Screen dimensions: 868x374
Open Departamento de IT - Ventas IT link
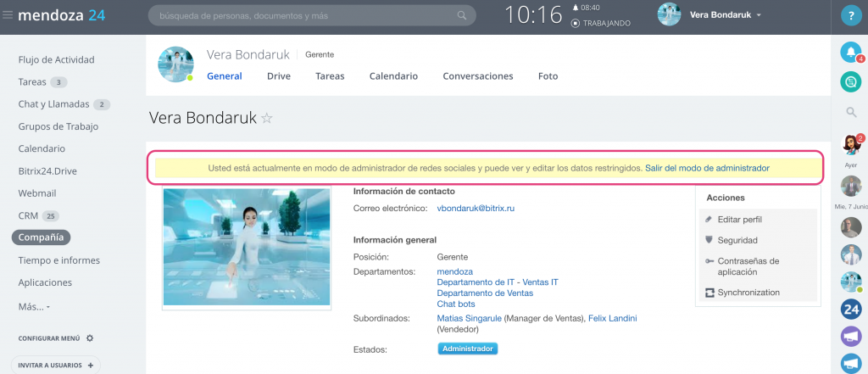(498, 282)
